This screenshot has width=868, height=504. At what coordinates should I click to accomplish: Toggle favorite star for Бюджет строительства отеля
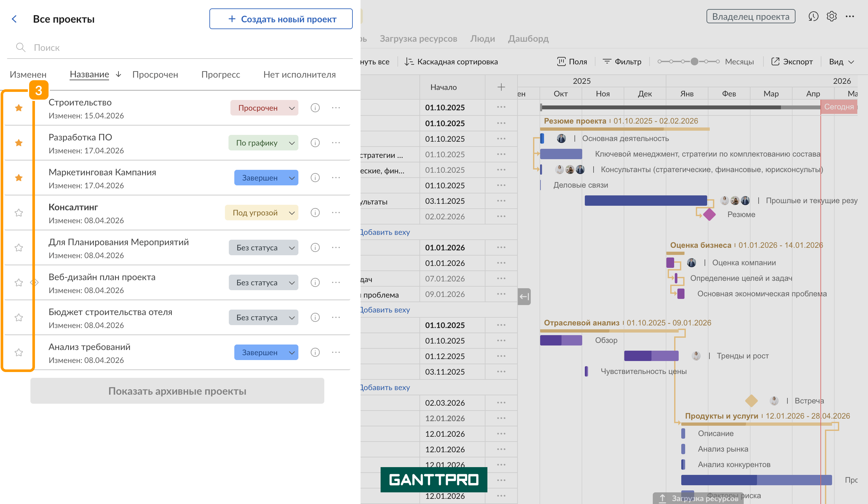click(19, 317)
